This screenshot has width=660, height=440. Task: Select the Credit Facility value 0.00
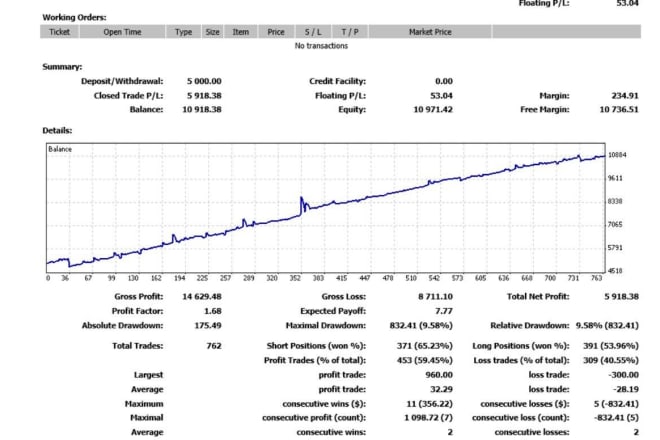(x=444, y=81)
